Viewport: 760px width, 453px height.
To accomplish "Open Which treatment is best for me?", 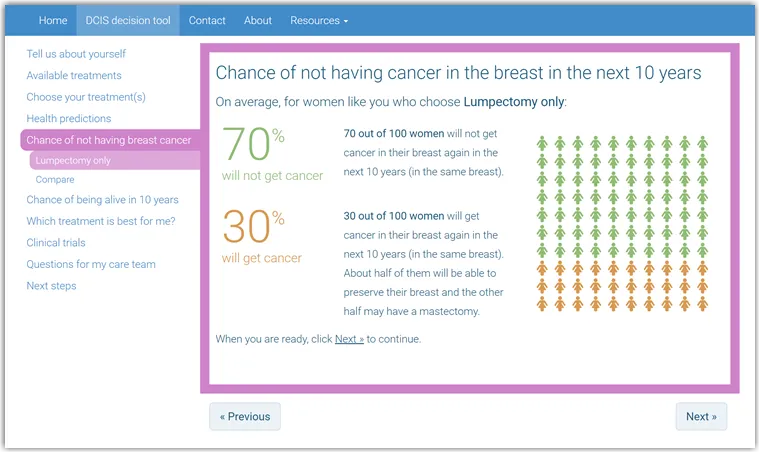I will [x=101, y=221].
